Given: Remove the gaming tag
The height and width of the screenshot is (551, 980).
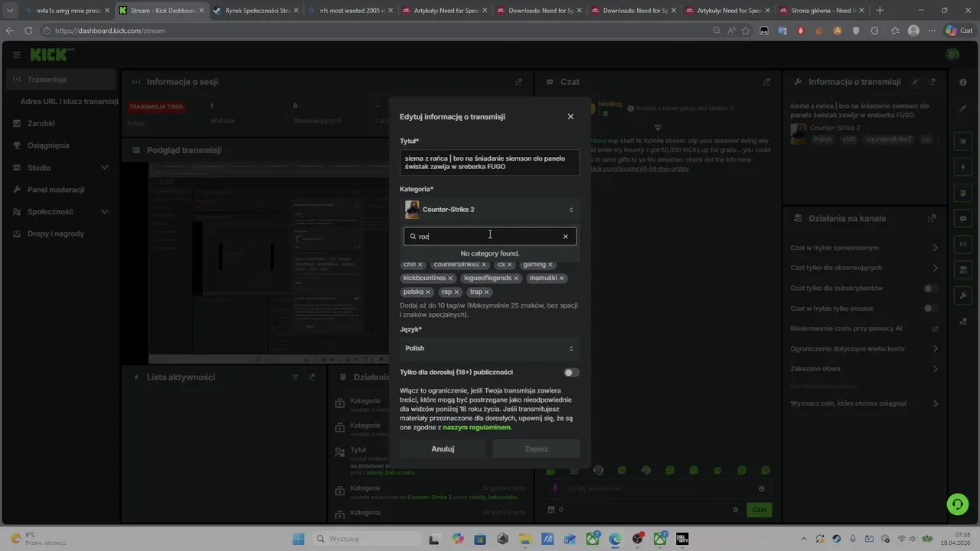Looking at the screenshot, I should [550, 265].
